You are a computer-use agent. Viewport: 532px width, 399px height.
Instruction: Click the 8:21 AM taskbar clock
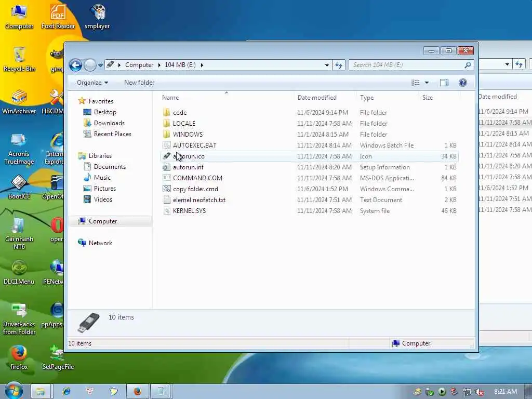[x=506, y=392]
